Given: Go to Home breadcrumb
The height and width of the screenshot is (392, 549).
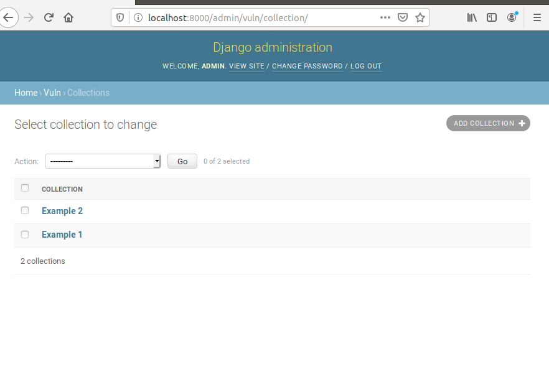Looking at the screenshot, I should coord(26,93).
